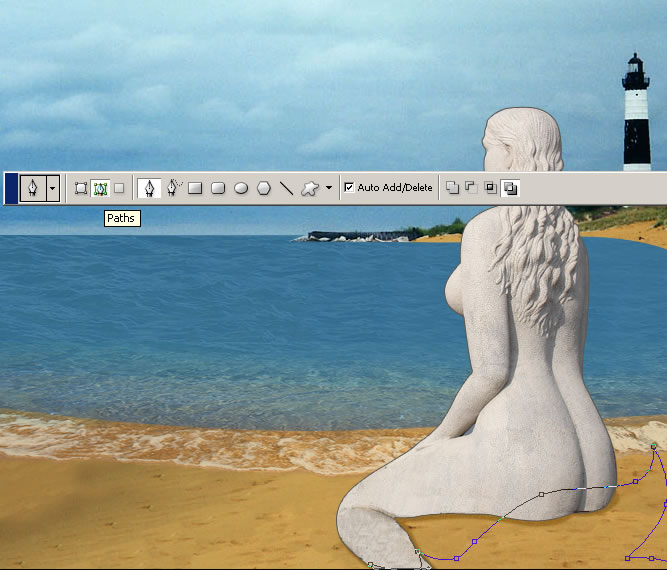667x570 pixels.
Task: Choose the Pen tool in options bar
Action: [149, 188]
